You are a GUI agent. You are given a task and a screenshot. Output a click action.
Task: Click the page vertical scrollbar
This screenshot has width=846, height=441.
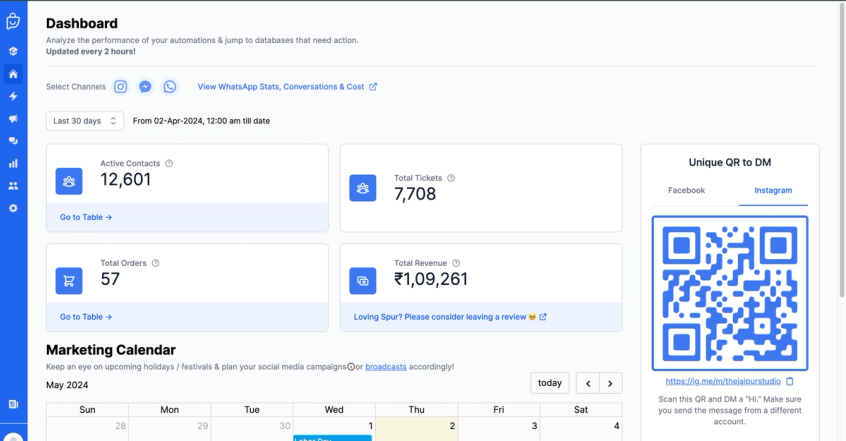click(842, 151)
